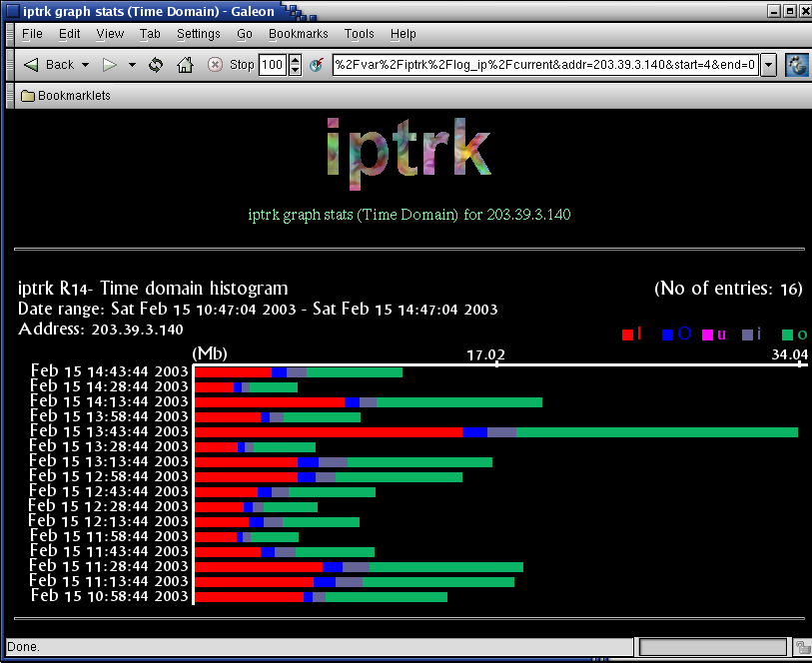This screenshot has height=663, width=812.
Task: Click the 'Feb 15 11:58:44 2003' row label
Action: (x=109, y=536)
